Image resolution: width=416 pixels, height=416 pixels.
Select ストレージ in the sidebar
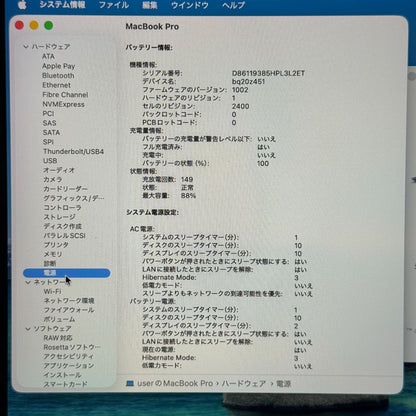(59, 217)
